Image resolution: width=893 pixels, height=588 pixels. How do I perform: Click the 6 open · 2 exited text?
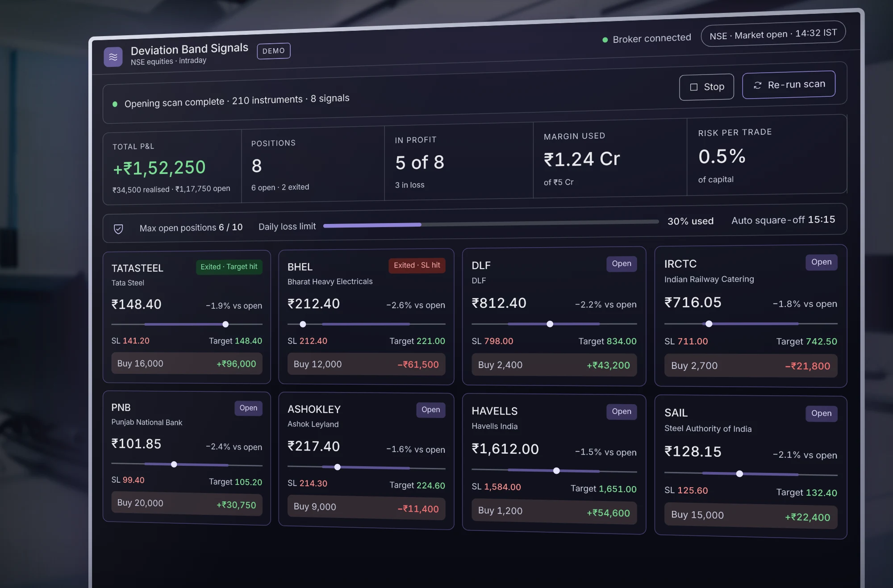click(x=280, y=187)
